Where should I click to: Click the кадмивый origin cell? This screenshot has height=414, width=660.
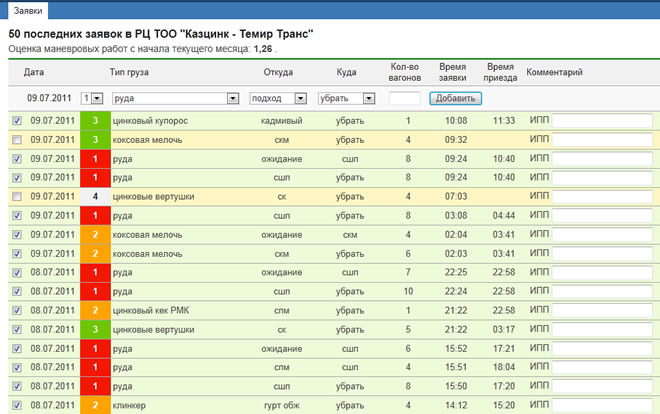282,121
